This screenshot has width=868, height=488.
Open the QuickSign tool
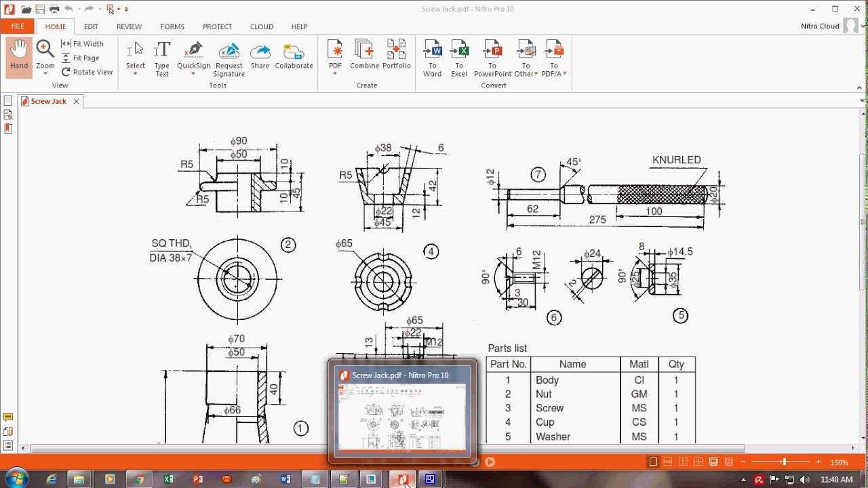point(194,57)
